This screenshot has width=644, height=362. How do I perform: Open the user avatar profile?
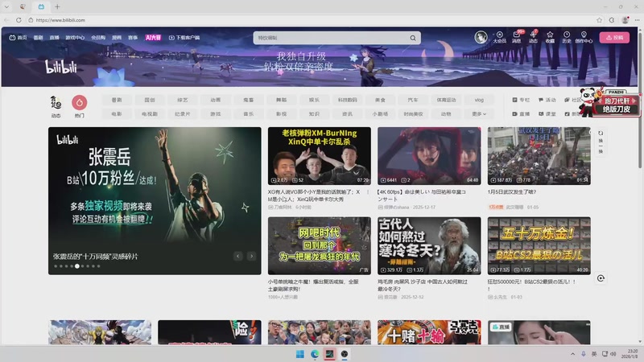[481, 37]
